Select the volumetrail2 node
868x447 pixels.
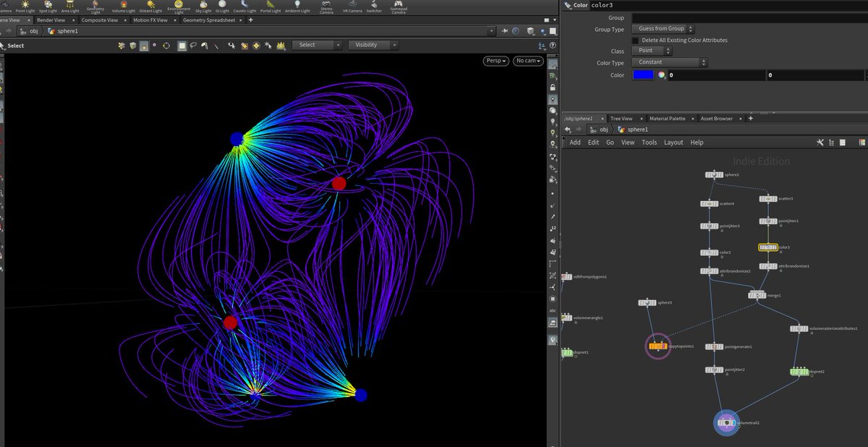coord(727,422)
